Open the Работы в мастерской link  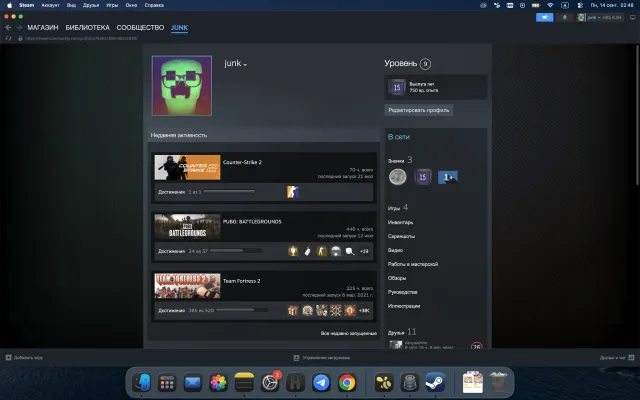coord(413,264)
